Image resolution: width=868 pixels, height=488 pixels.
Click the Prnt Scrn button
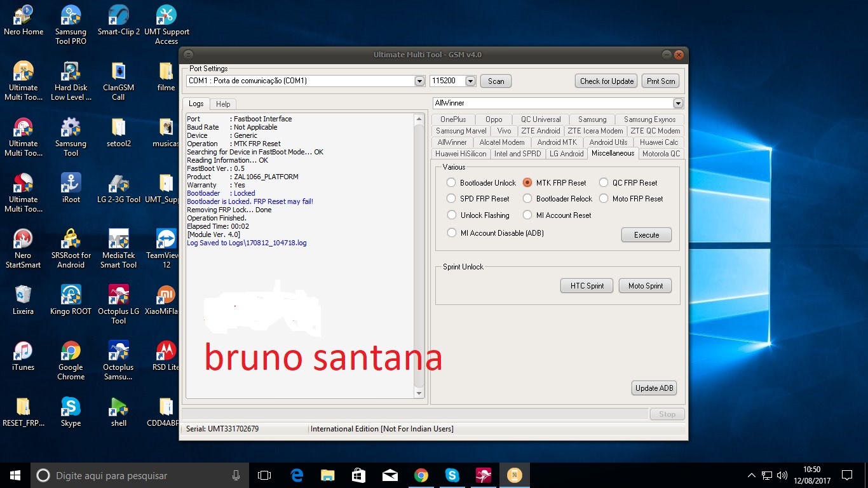(661, 81)
